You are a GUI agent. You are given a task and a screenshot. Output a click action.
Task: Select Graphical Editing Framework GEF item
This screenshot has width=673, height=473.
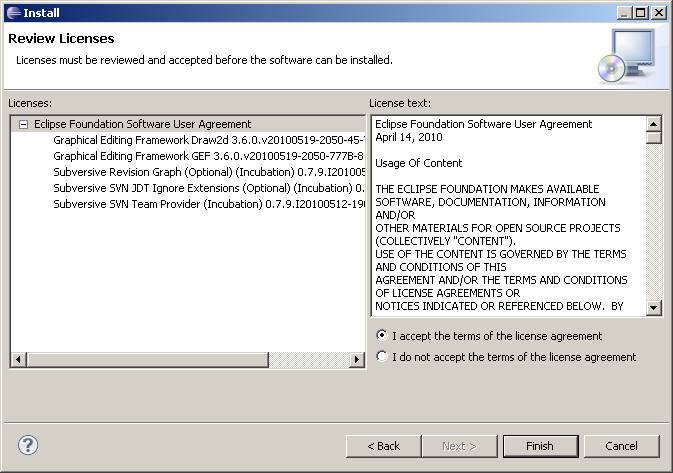point(209,156)
